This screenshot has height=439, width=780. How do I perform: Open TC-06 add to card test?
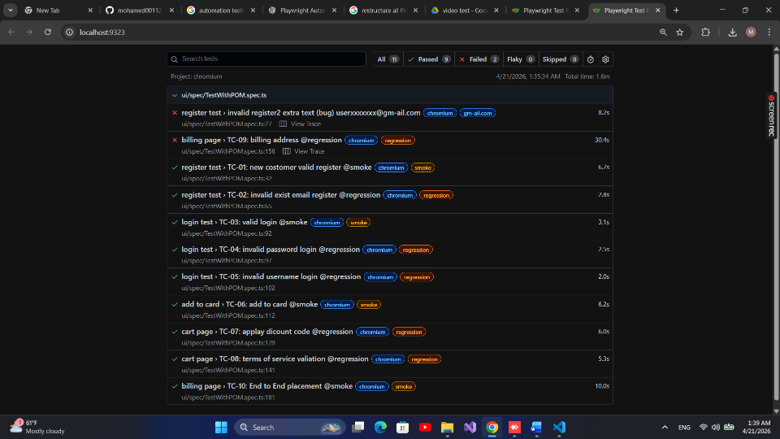click(x=249, y=304)
